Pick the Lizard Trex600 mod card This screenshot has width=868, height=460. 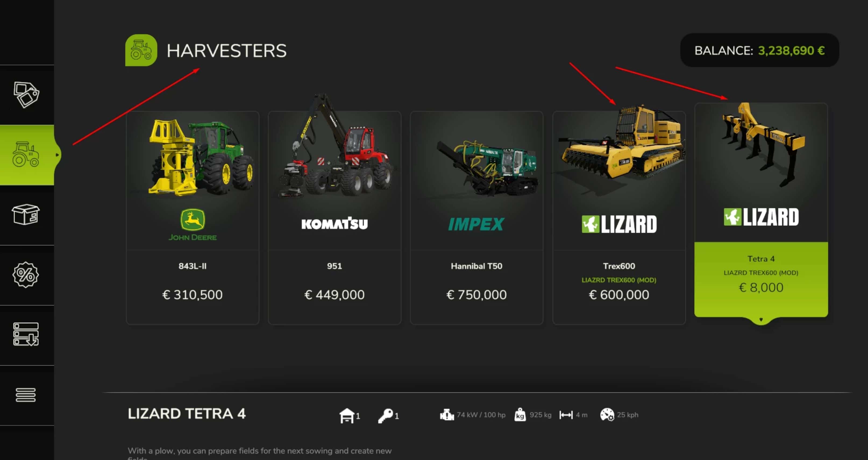tap(619, 218)
